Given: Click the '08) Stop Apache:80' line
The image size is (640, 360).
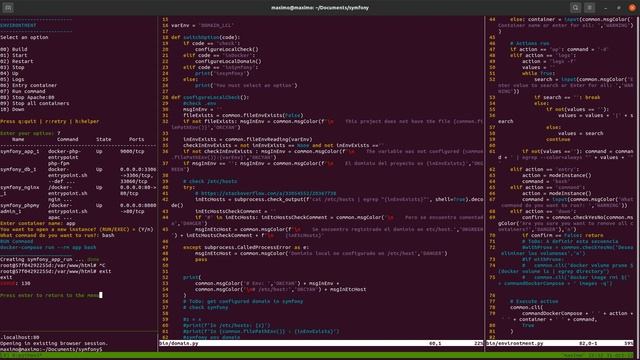Looking at the screenshot, I should 27,97.
